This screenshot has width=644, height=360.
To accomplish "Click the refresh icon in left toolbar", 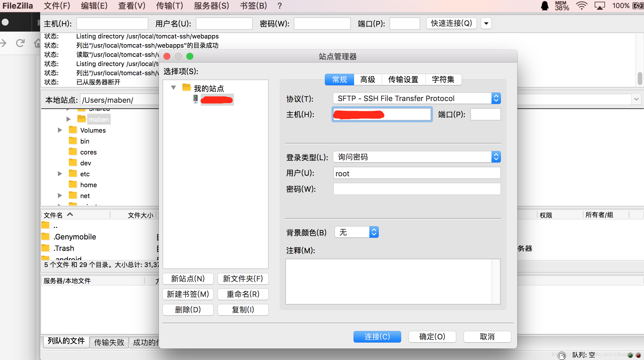I will point(20,43).
